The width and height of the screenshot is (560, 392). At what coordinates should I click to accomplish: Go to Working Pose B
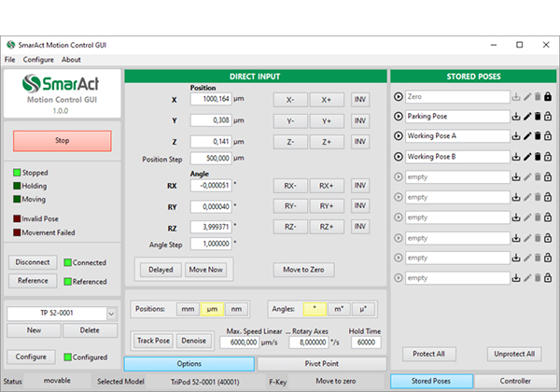tap(399, 157)
